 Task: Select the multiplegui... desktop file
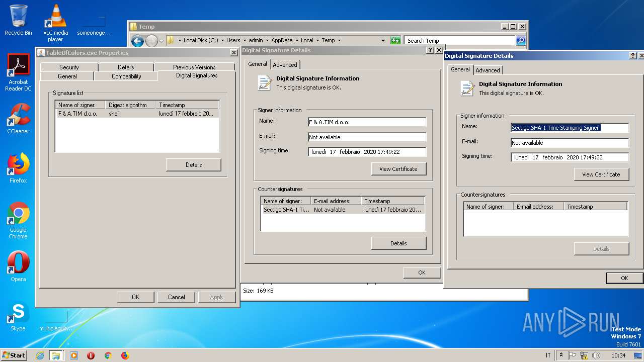(55, 321)
